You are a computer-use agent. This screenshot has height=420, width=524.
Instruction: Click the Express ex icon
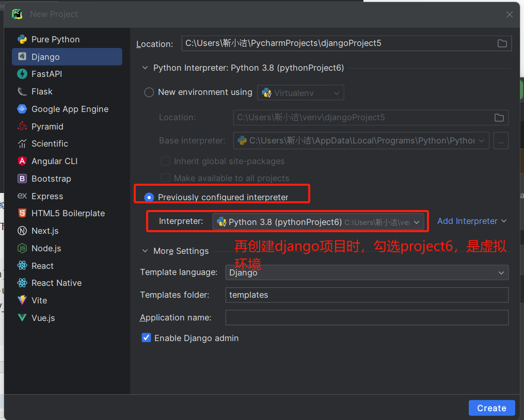22,196
